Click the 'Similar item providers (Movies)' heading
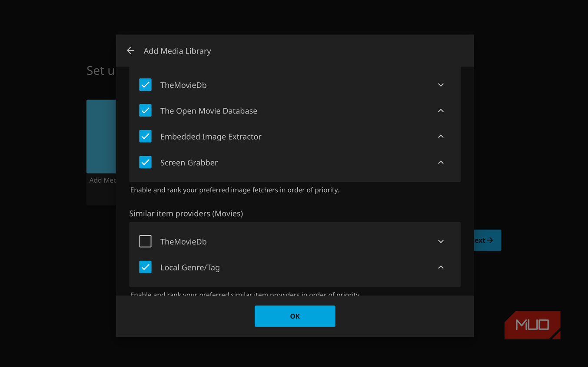This screenshot has height=367, width=588. [186, 214]
